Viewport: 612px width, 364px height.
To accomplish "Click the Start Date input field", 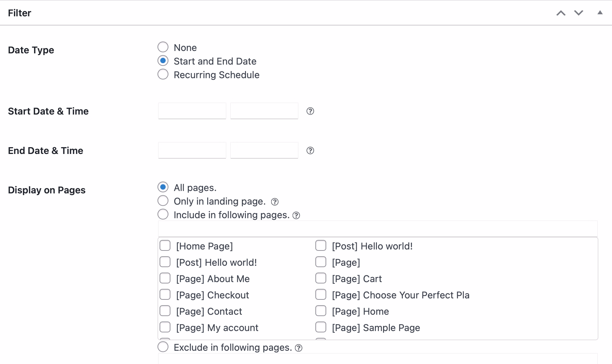I will [x=192, y=111].
